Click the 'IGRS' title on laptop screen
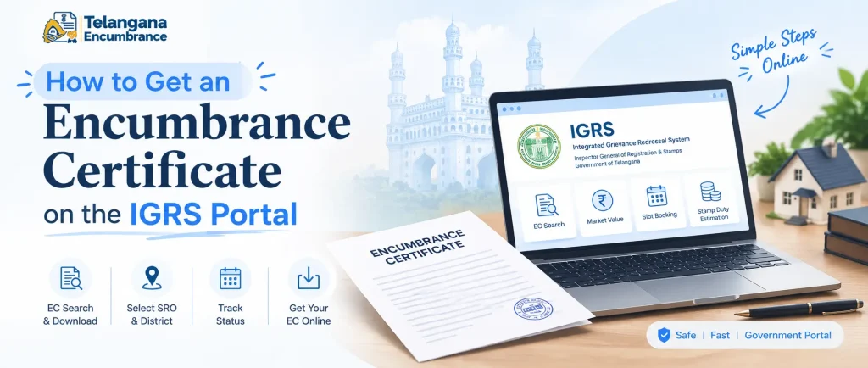Image resolution: width=868 pixels, height=368 pixels. tap(591, 131)
